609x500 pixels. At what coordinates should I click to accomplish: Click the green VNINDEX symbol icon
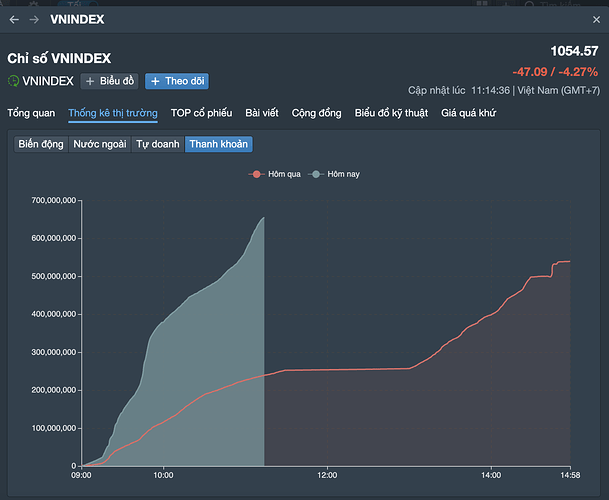14,81
